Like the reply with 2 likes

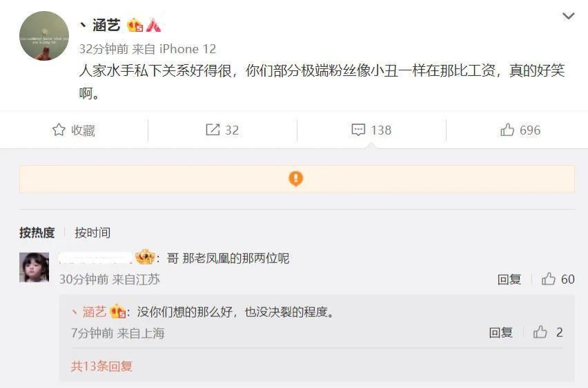(540, 332)
